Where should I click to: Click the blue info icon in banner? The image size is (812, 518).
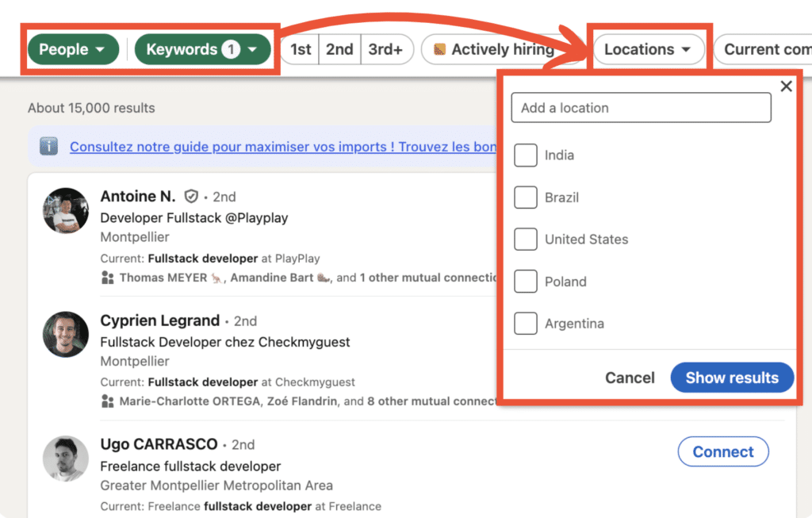(48, 147)
